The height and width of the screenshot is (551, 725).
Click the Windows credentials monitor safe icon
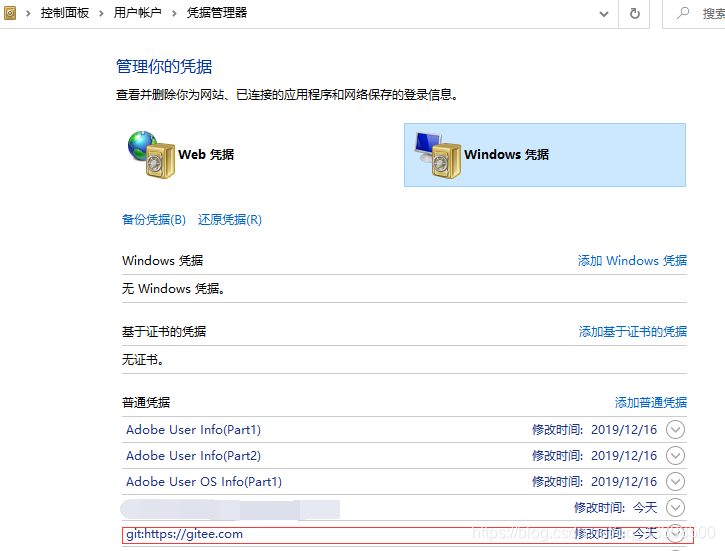click(437, 155)
